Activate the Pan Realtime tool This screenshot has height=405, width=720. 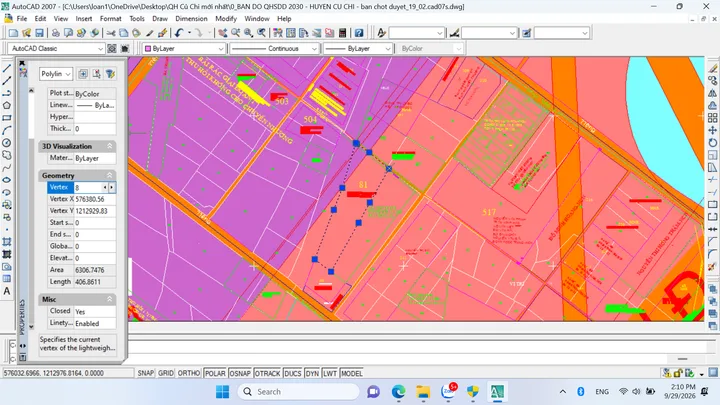223,33
